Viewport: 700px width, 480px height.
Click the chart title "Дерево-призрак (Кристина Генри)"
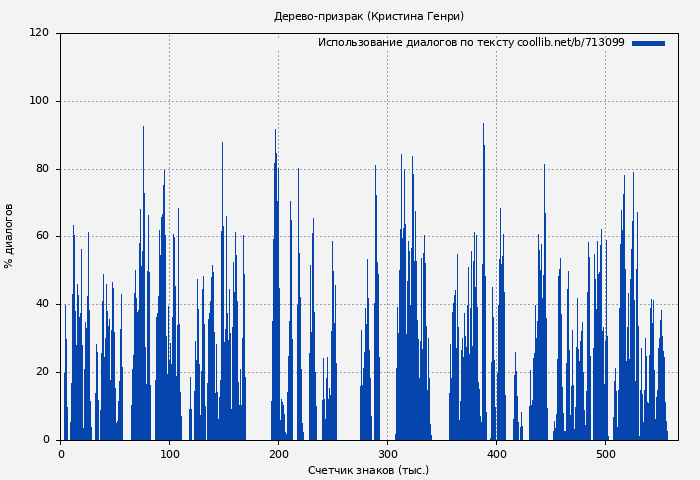pyautogui.click(x=369, y=16)
